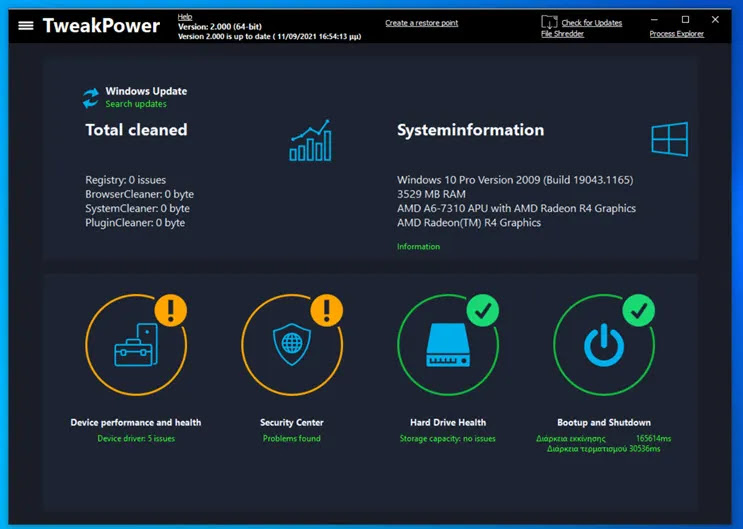Image resolution: width=743 pixels, height=529 pixels.
Task: Click Device driver: 5 issues
Action: tap(136, 438)
